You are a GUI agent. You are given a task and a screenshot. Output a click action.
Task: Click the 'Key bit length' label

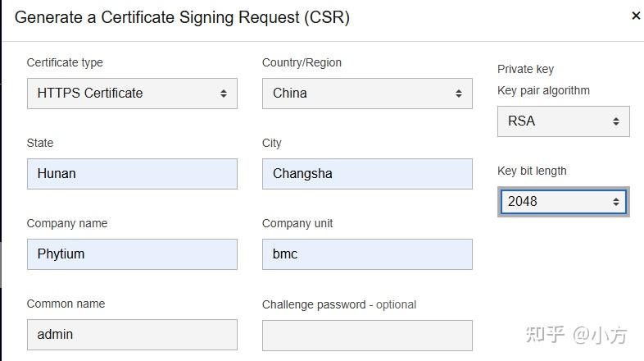tap(532, 171)
